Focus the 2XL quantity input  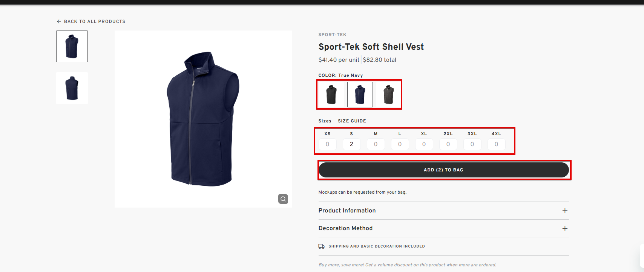tap(448, 144)
